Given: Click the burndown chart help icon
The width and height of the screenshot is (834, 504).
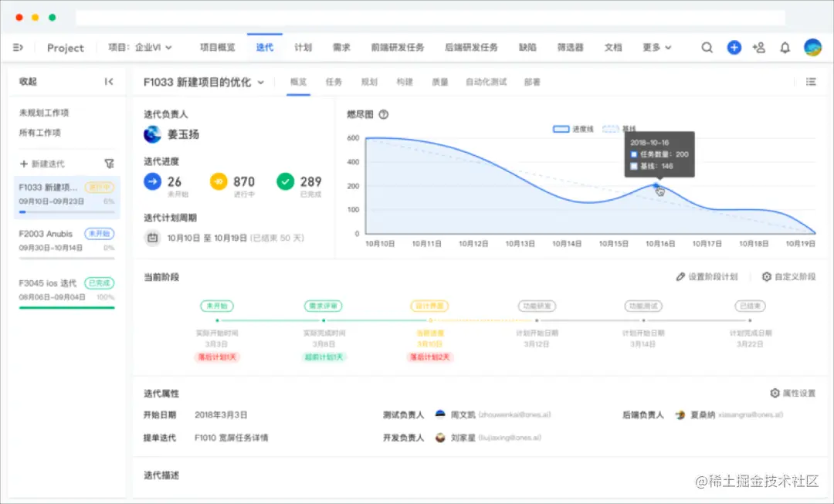Looking at the screenshot, I should click(x=383, y=114).
